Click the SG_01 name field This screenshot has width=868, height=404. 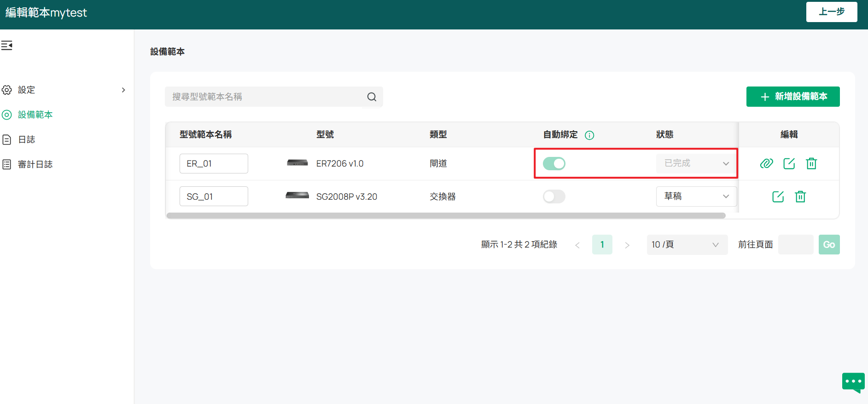214,196
